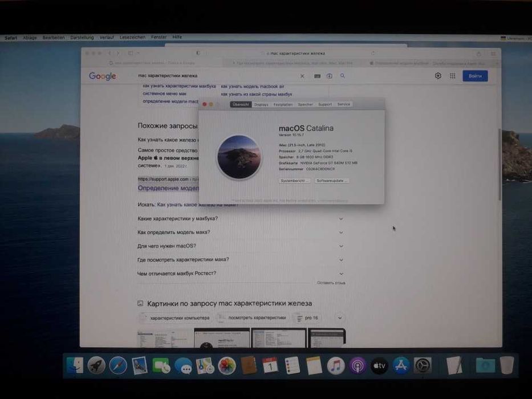Image resolution: width=532 pixels, height=399 pixels.
Task: Open Google on-screen keyboard icon
Action: click(x=317, y=76)
